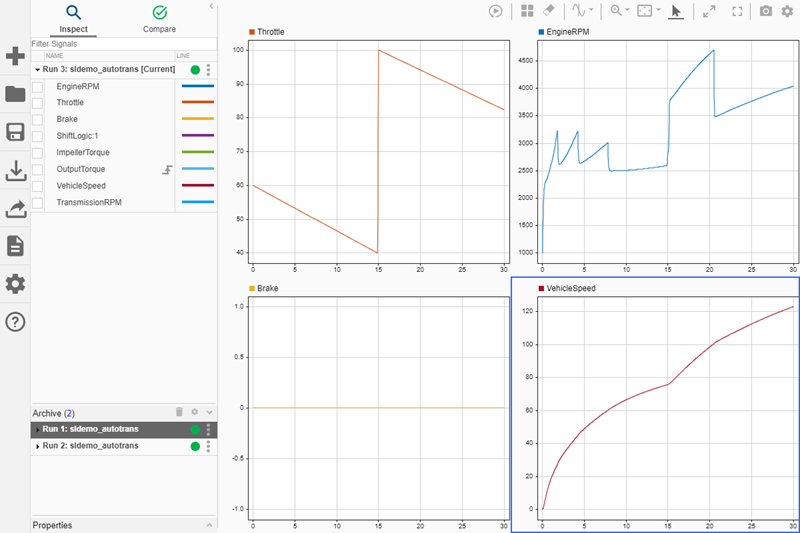
Task: Take a snapshot with the camera icon
Action: [766, 11]
